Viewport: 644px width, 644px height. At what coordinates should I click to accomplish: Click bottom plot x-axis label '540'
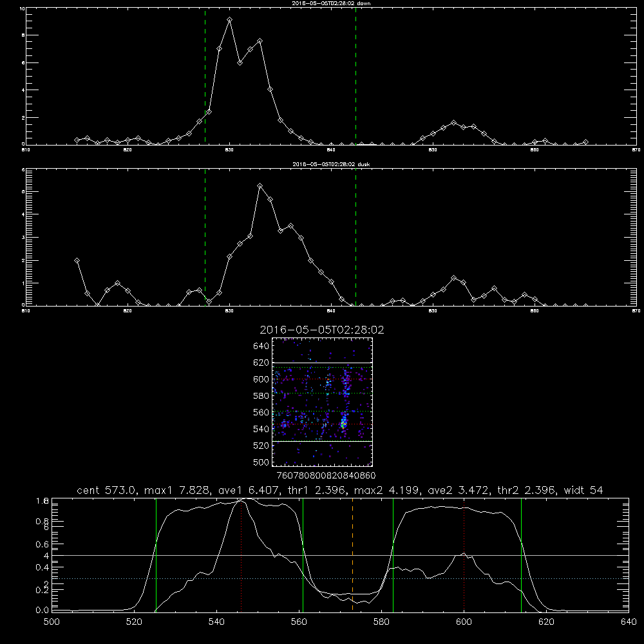tap(216, 622)
